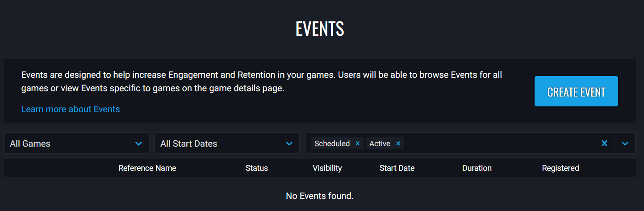The height and width of the screenshot is (211, 644).
Task: Open the Learn more about Events link
Action: [x=71, y=109]
